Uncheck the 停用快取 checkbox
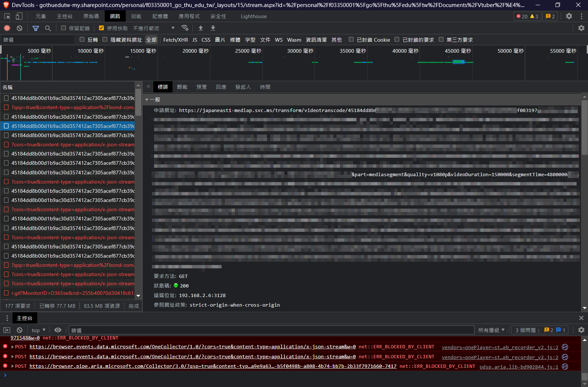The width and height of the screenshot is (588, 387). pos(101,28)
